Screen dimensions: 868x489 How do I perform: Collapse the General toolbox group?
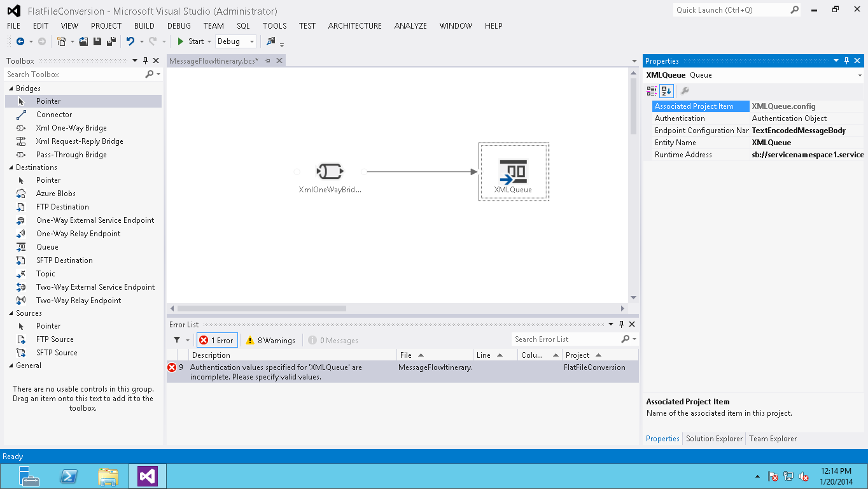tap(10, 365)
